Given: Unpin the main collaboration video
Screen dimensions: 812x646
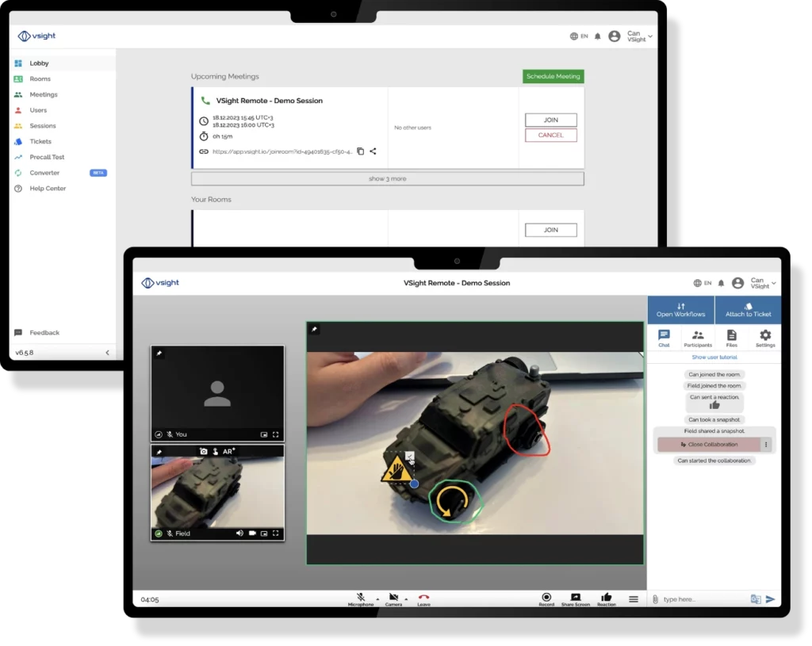Looking at the screenshot, I should pyautogui.click(x=314, y=329).
